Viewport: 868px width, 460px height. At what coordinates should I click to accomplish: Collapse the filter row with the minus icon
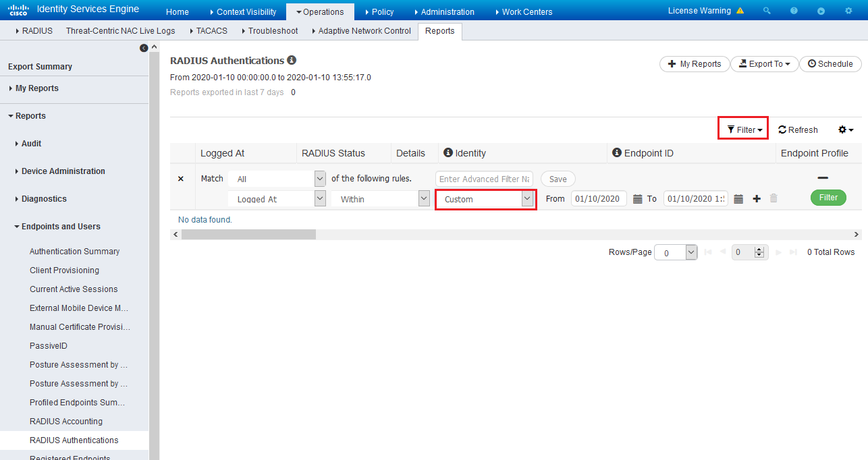click(x=822, y=177)
